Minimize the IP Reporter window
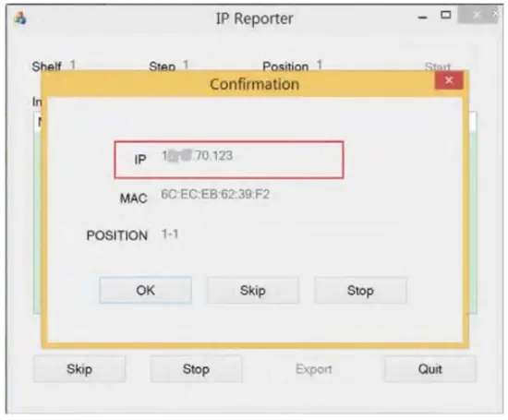Image resolution: width=508 pixels, height=420 pixels. (x=422, y=18)
